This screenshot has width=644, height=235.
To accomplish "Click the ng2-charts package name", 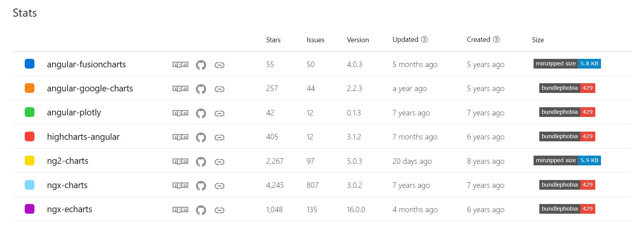I will pyautogui.click(x=68, y=161).
